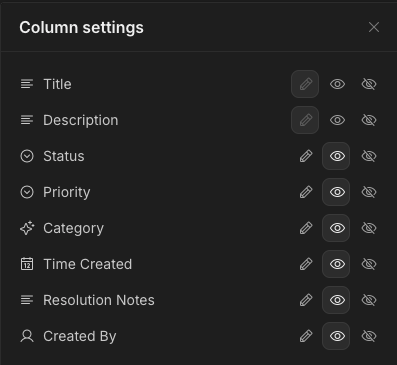Click the pencil edit icon for Status
This screenshot has width=397, height=365.
[x=306, y=156]
